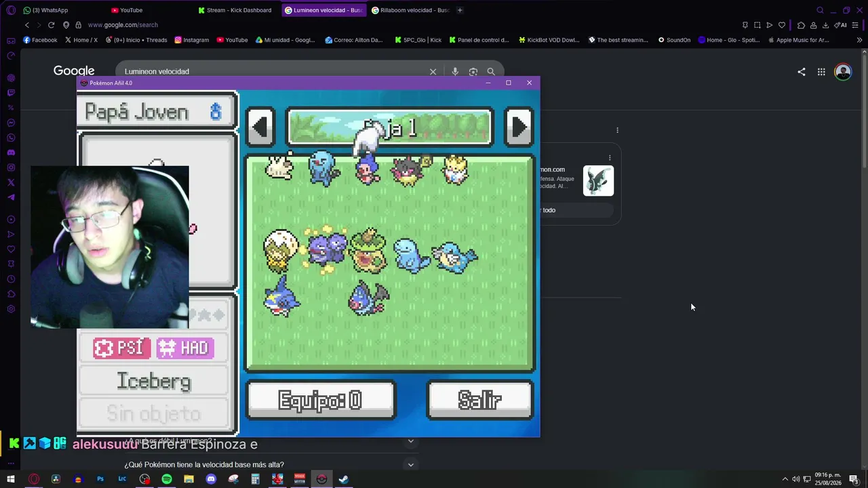This screenshot has width=868, height=488.
Task: Click the Sin objeto item label
Action: [154, 413]
